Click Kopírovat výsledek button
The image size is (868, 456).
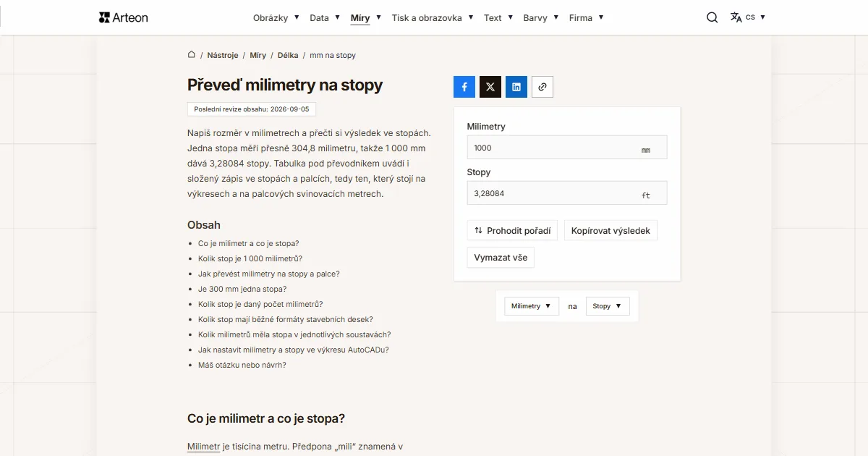(610, 231)
